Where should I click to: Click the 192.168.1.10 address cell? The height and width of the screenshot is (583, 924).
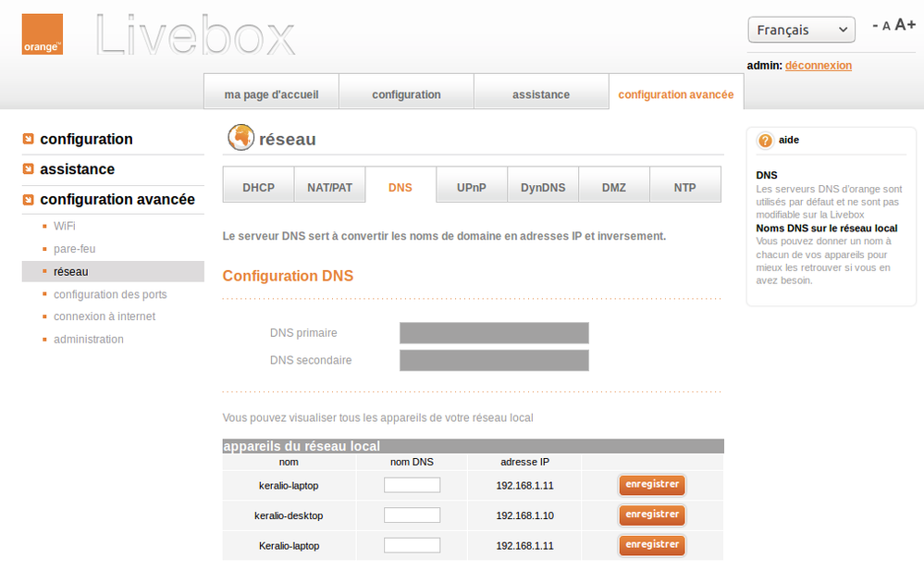click(524, 515)
